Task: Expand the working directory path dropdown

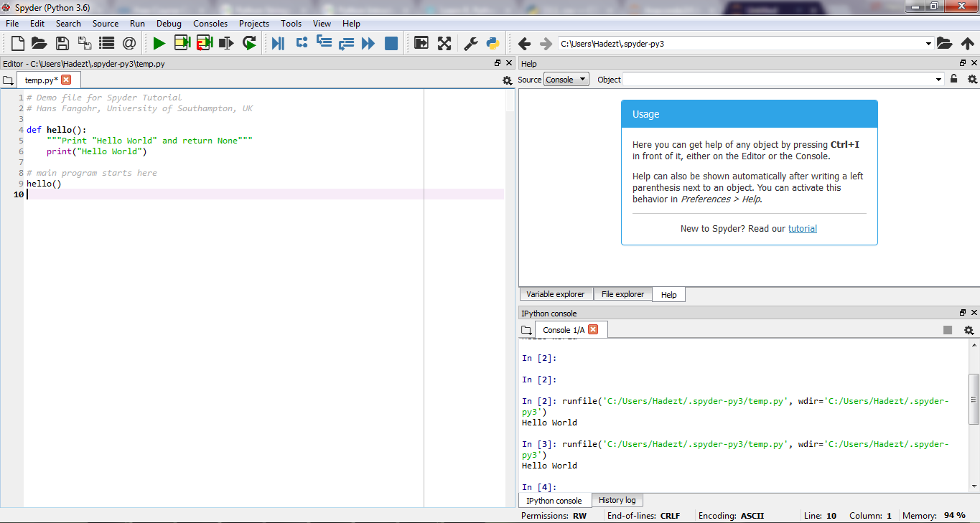Action: click(928, 43)
